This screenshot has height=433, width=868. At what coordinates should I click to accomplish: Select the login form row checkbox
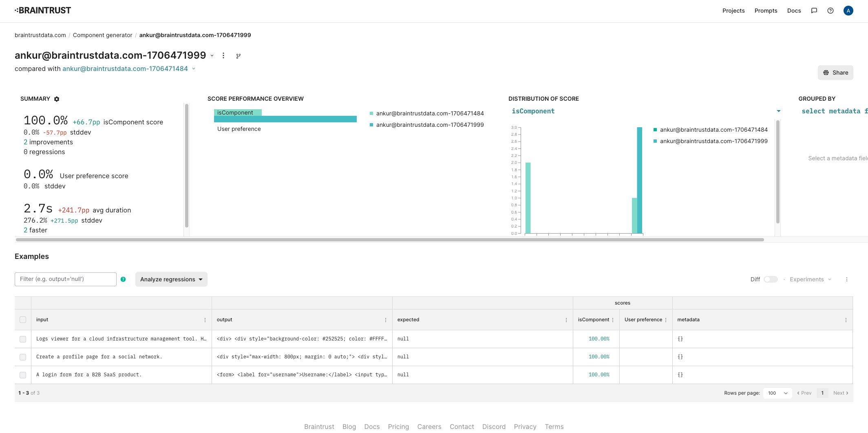click(x=23, y=375)
